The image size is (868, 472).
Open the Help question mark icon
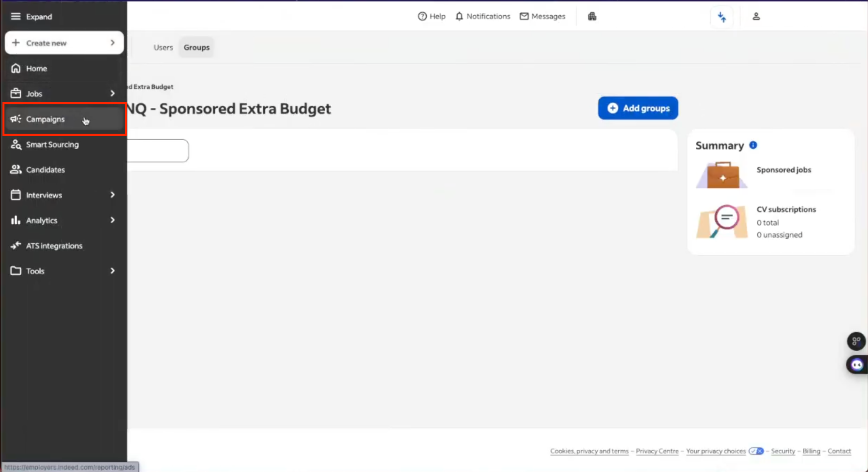coord(422,17)
